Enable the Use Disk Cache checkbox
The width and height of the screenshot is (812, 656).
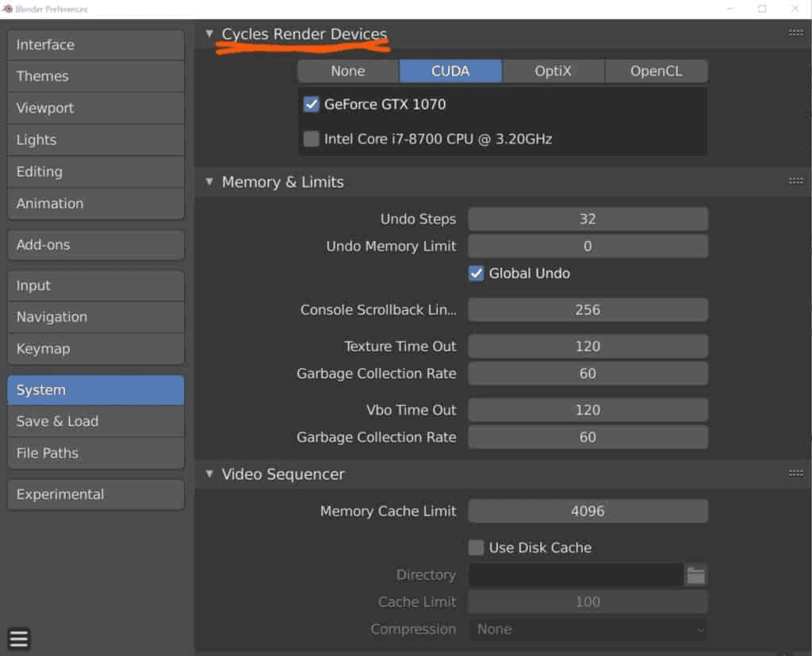476,547
